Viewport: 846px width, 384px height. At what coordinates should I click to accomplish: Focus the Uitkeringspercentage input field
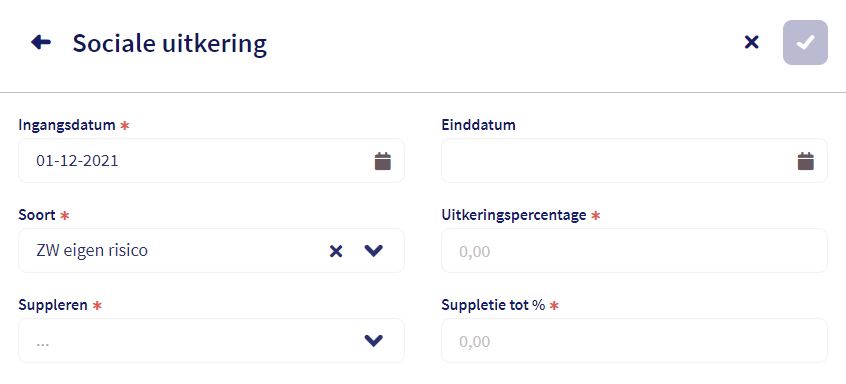(x=634, y=251)
